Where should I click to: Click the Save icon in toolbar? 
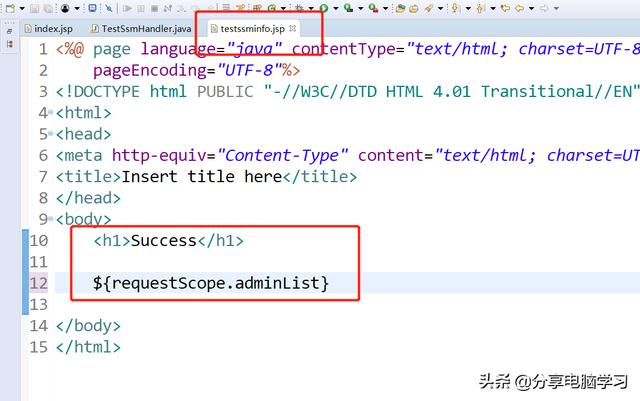[x=34, y=8]
